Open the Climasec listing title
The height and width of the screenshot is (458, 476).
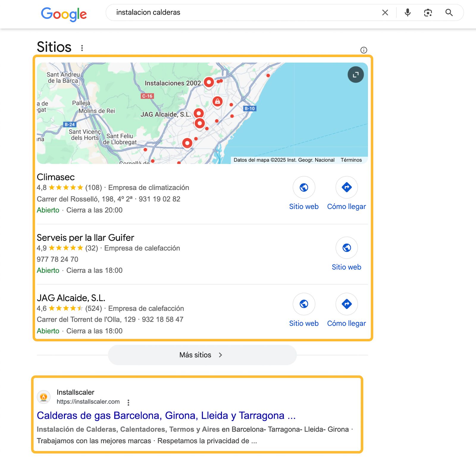tap(56, 177)
